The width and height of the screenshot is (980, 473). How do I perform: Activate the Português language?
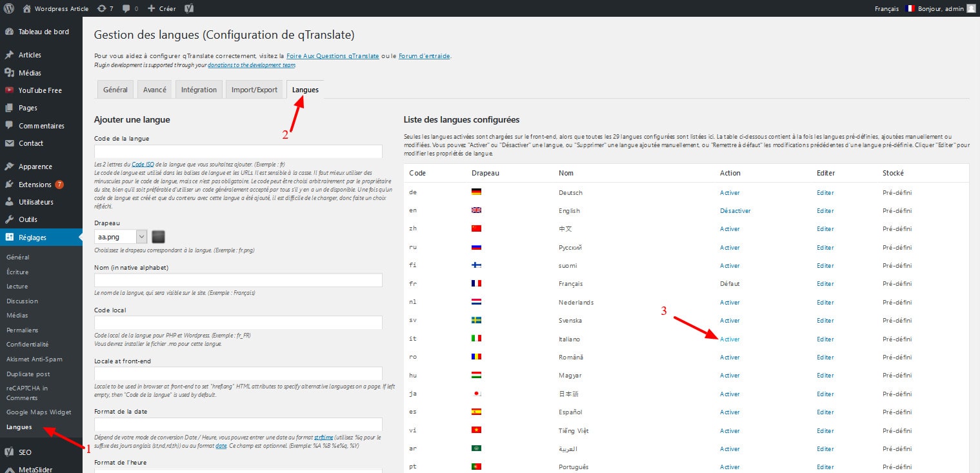click(x=730, y=467)
